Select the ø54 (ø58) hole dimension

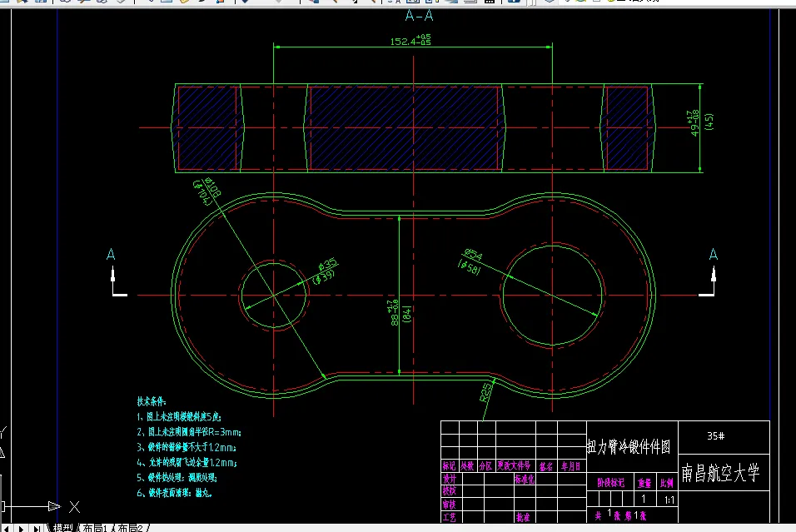pyautogui.click(x=470, y=261)
